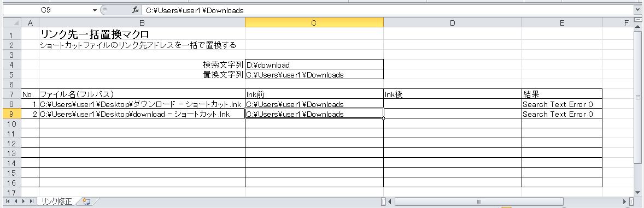Select cell C5 with the replacement path

click(x=314, y=74)
